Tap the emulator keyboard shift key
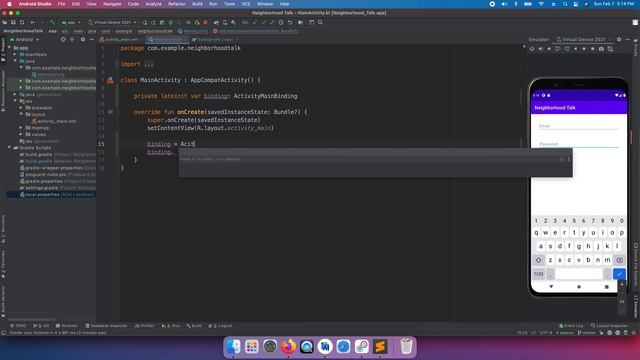 pyautogui.click(x=538, y=260)
